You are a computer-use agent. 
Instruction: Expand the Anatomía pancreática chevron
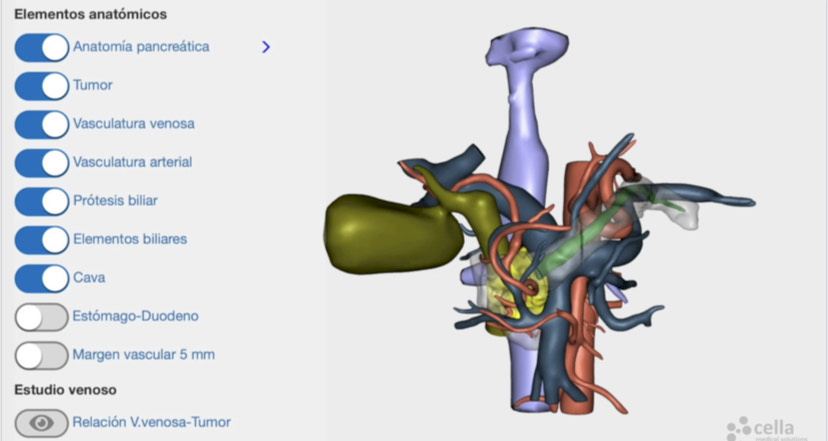pos(266,47)
